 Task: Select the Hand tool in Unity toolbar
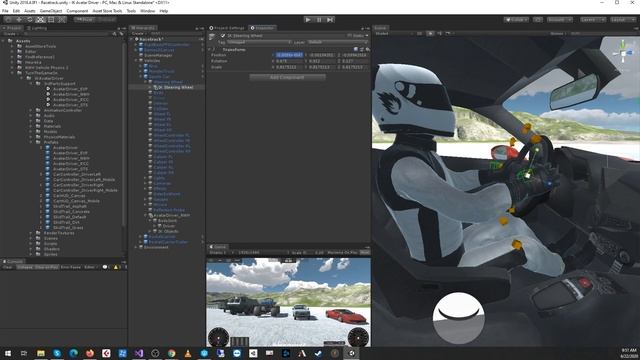pos(8,19)
